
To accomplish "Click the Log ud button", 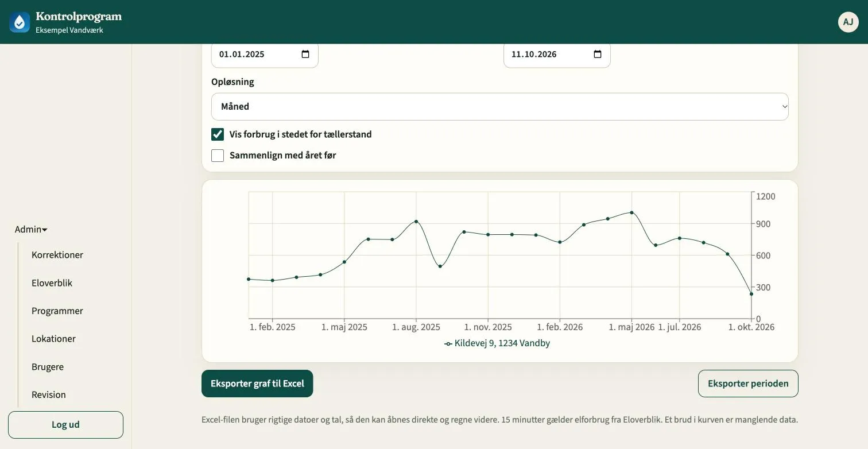I will (x=65, y=425).
